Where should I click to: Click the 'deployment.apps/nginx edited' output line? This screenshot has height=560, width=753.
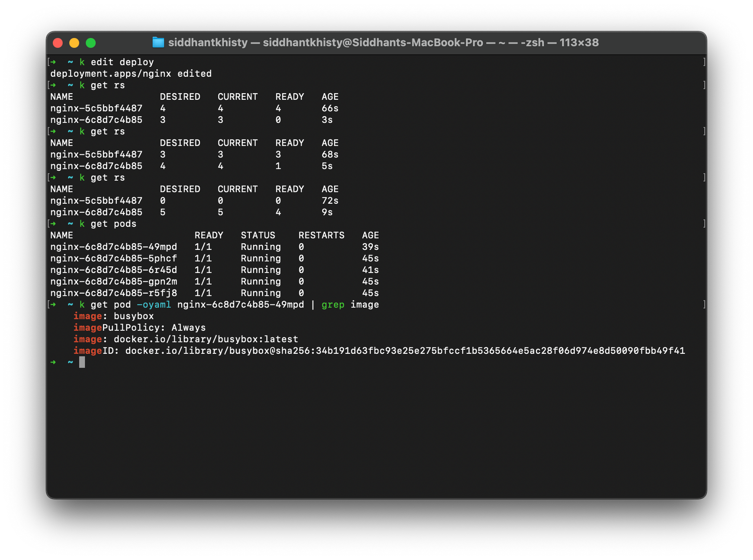tap(131, 73)
